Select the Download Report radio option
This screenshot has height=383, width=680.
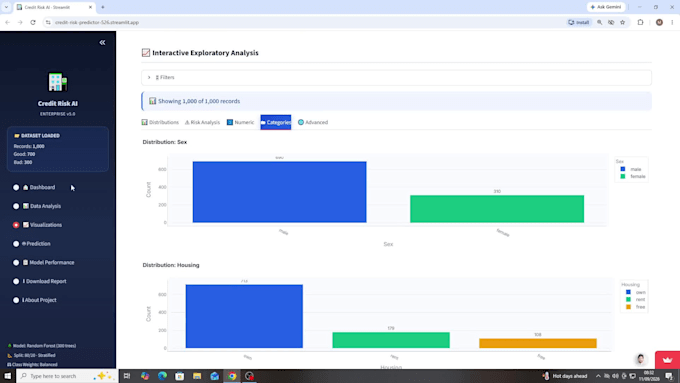click(x=16, y=281)
